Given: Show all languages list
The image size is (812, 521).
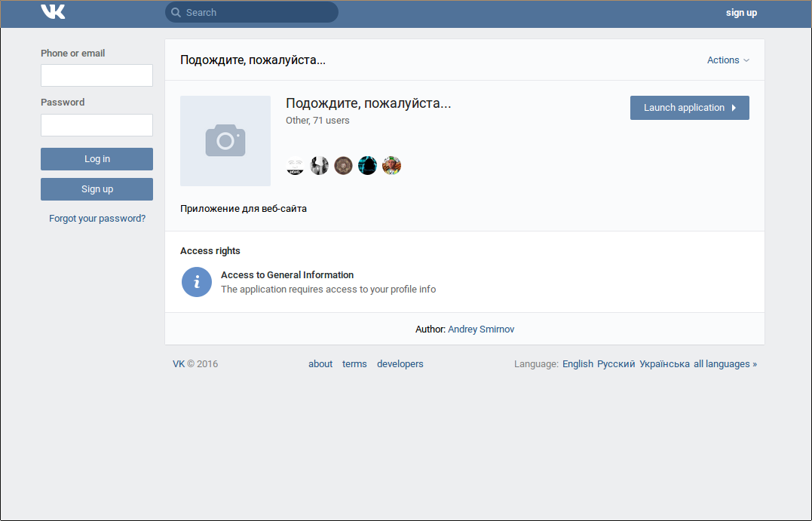Looking at the screenshot, I should point(725,364).
